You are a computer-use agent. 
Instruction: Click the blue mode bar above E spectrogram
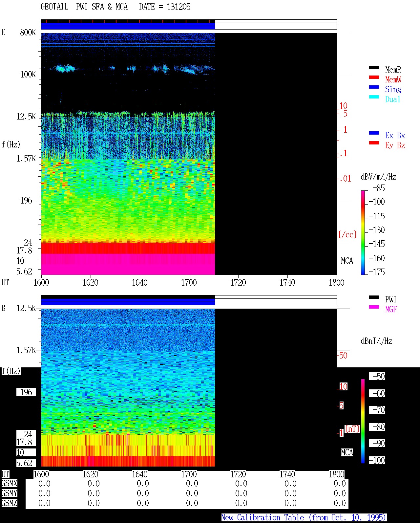click(x=128, y=26)
